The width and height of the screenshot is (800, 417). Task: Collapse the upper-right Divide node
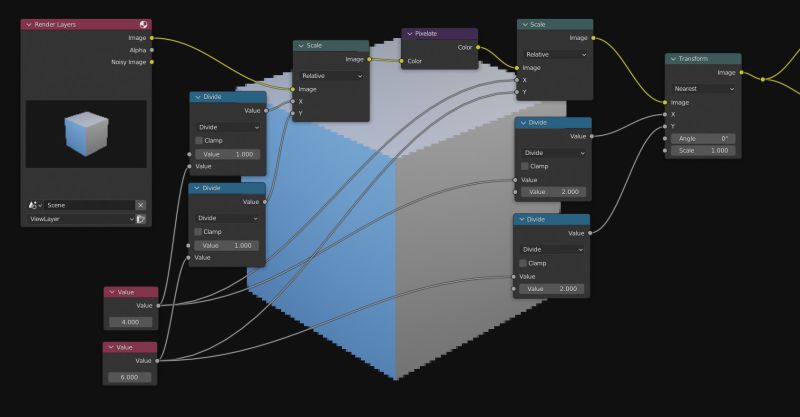[523, 123]
